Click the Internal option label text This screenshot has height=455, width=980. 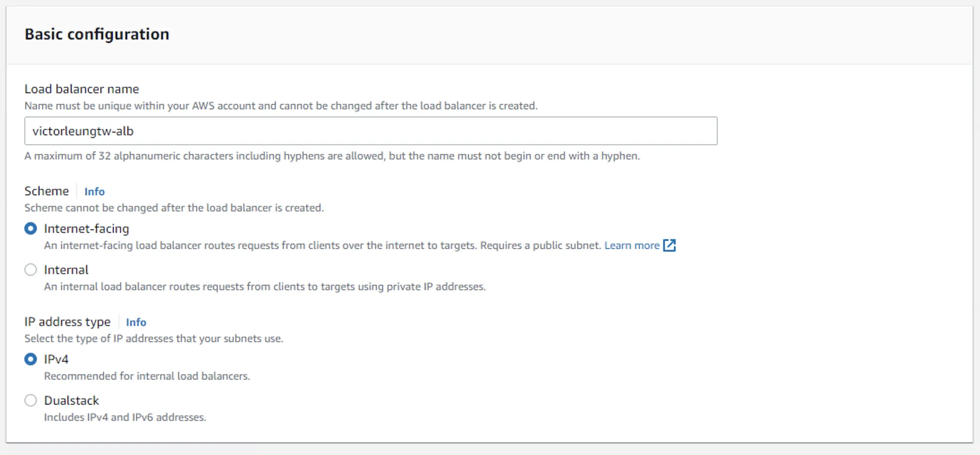coord(66,270)
